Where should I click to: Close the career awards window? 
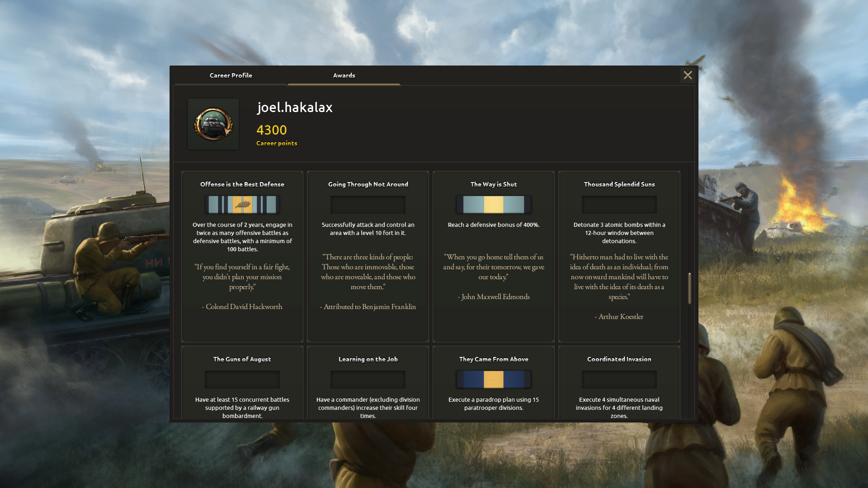(688, 75)
